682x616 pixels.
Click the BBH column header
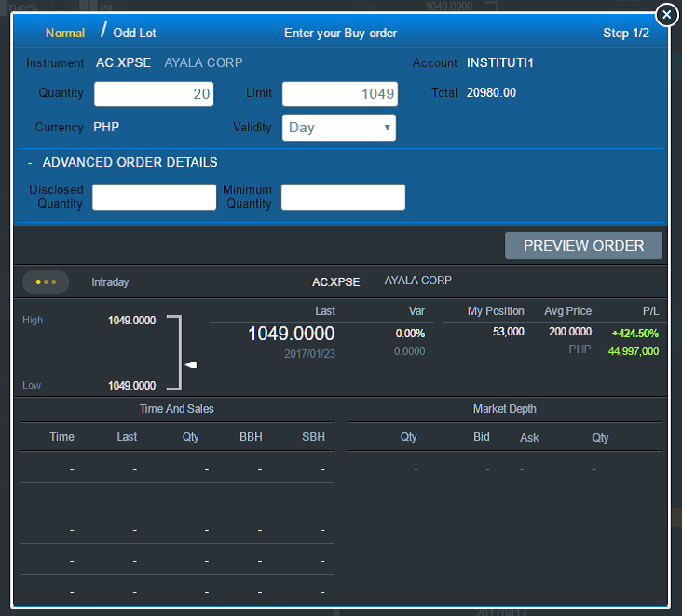[x=251, y=437]
